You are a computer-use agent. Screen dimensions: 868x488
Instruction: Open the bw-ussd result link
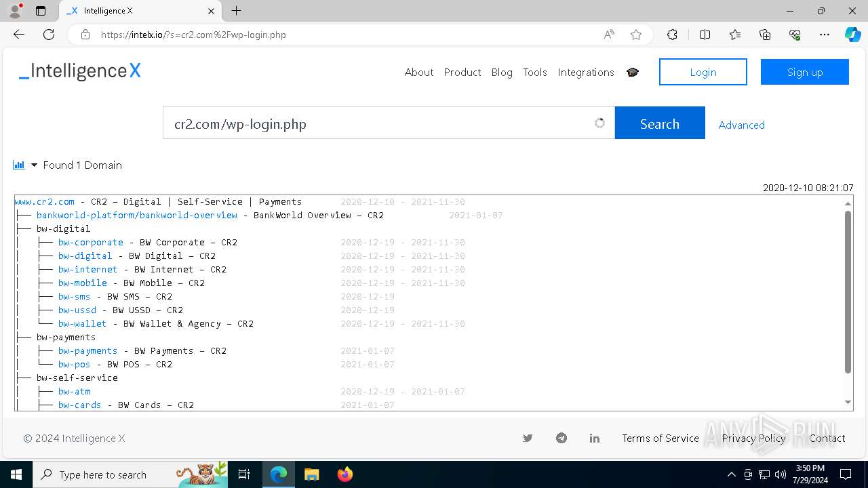coord(77,310)
